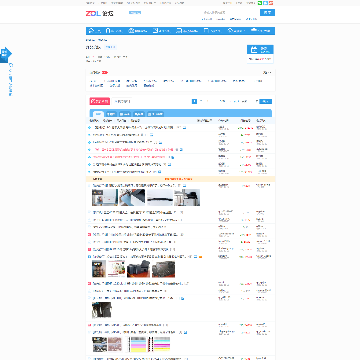Click the green square icon in top bar
Image resolution: width=360 pixels, height=360 pixels.
pyautogui.click(x=260, y=3)
